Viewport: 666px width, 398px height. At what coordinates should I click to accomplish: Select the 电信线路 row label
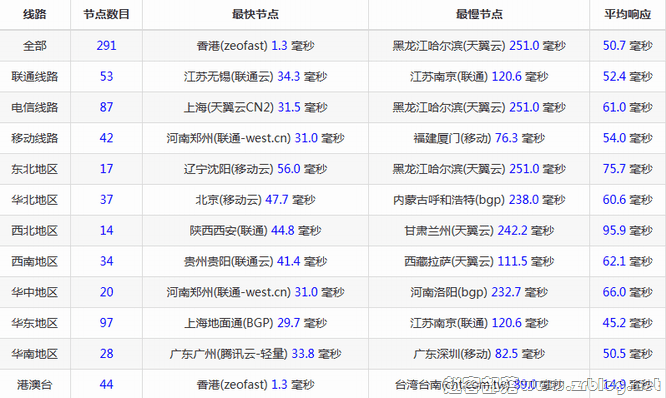[34, 107]
